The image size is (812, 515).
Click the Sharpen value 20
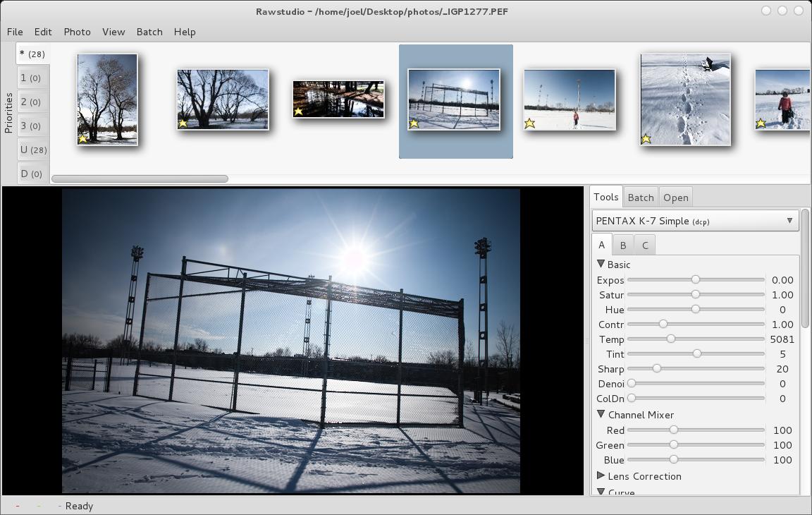[782, 369]
